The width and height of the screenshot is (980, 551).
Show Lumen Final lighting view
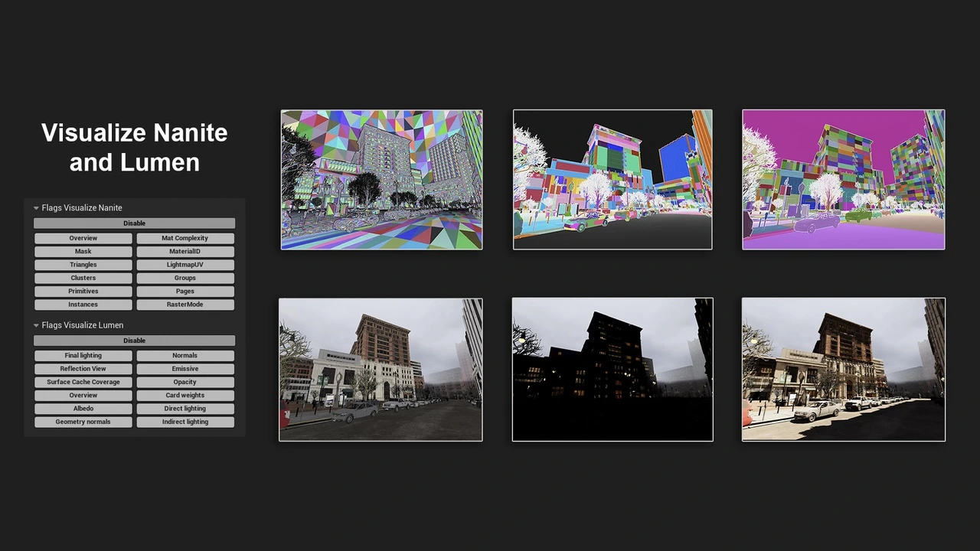click(x=83, y=356)
